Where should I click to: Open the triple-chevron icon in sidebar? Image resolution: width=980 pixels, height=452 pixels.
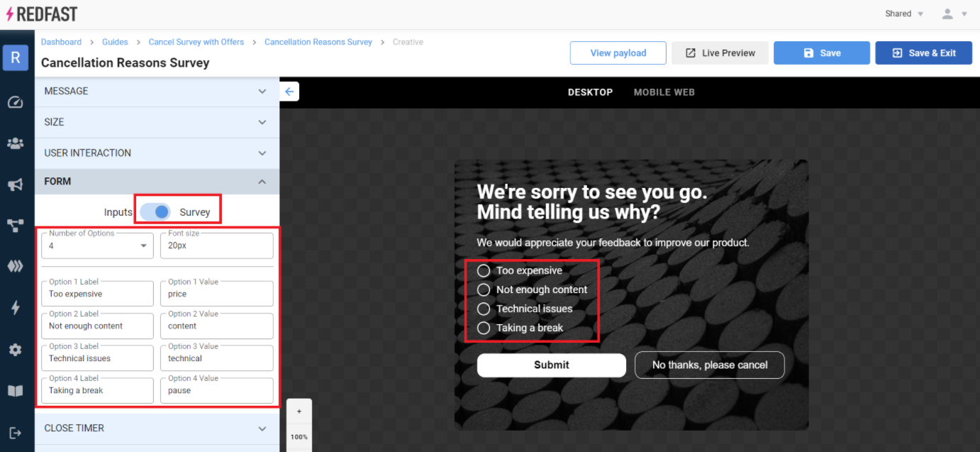[15, 266]
